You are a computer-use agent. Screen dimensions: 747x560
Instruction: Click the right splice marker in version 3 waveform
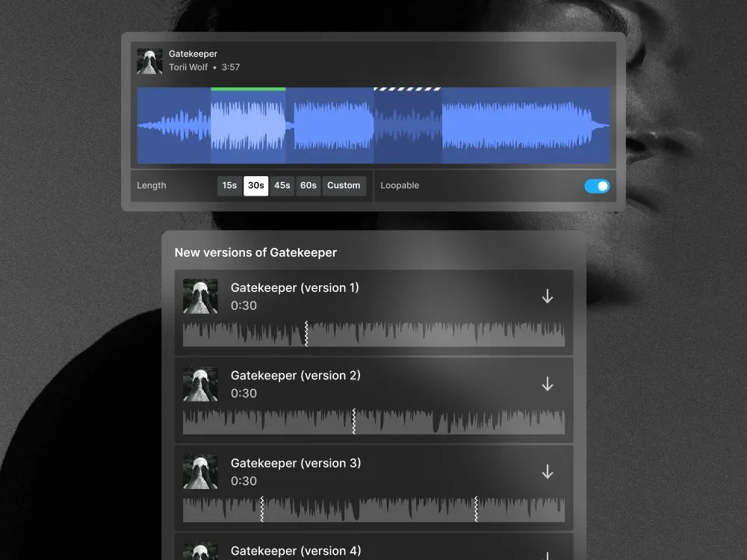pyautogui.click(x=476, y=509)
